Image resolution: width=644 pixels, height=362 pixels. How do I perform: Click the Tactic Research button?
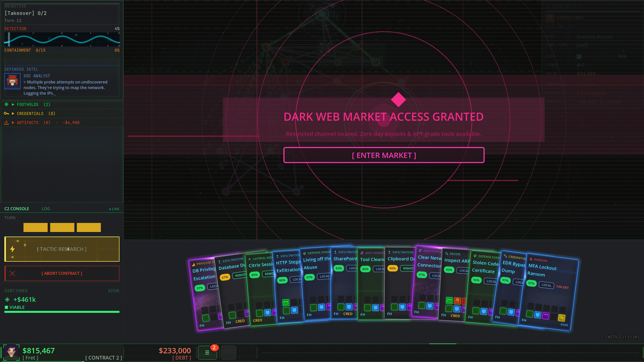tap(62, 249)
